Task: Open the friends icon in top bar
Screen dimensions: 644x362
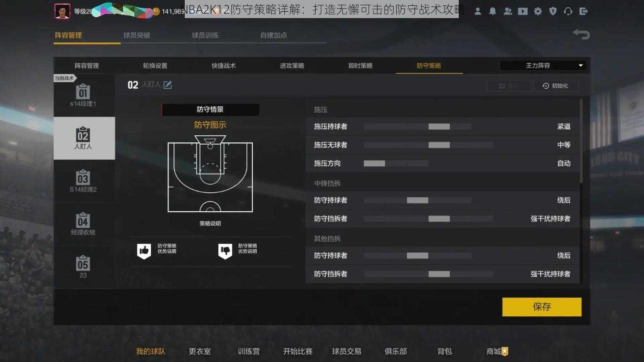Action: [x=508, y=11]
